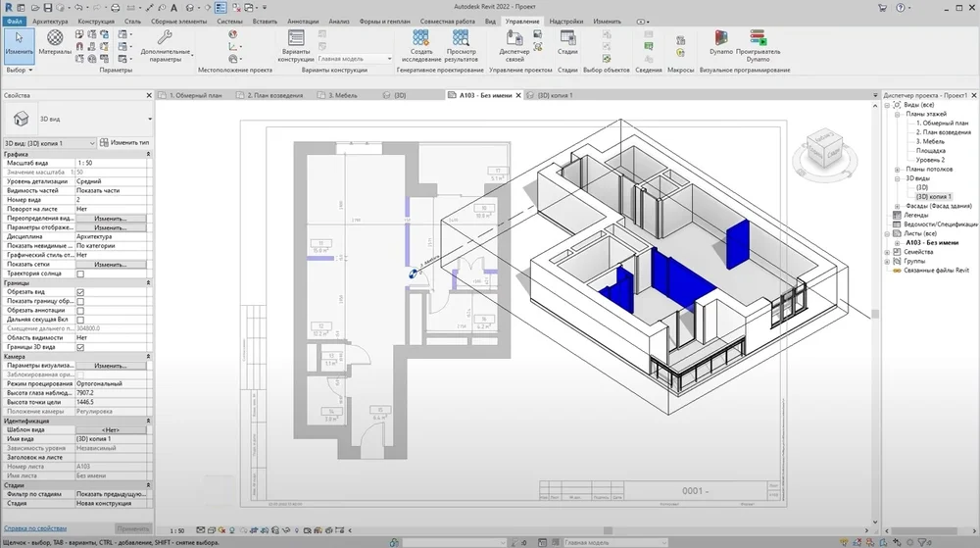This screenshot has width=980, height=548.
Task: Switch to the Аннотации ribbon tab
Action: click(303, 22)
